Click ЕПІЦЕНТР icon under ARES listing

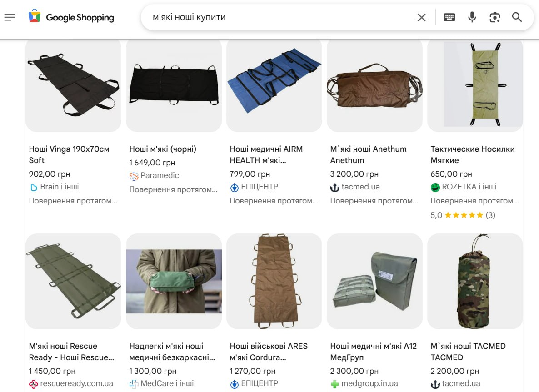234,384
